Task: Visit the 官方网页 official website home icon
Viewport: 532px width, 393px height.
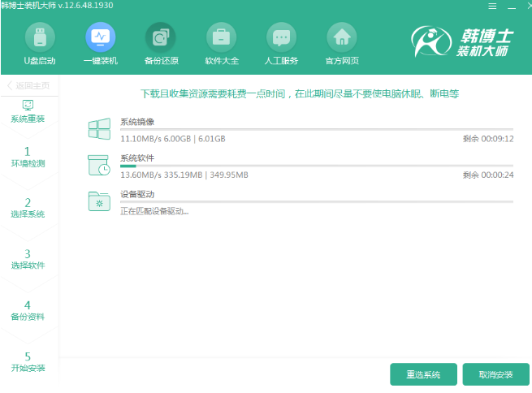Action: [x=341, y=38]
